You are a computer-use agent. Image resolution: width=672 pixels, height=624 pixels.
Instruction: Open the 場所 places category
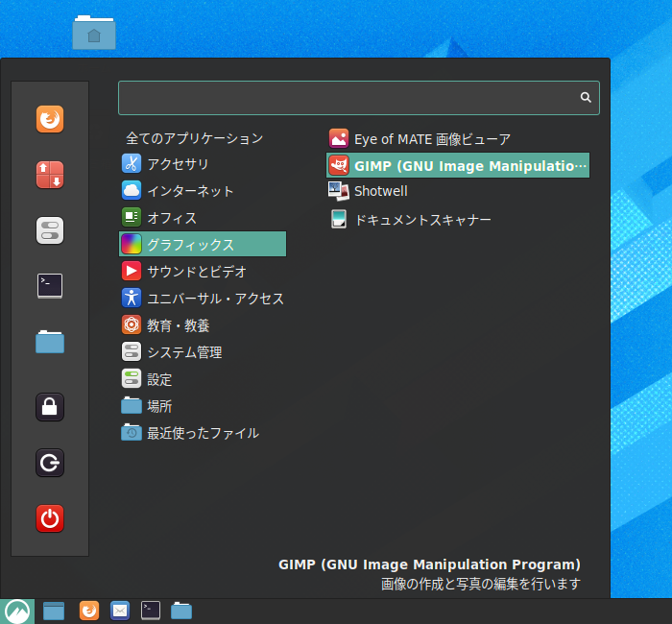point(203,406)
